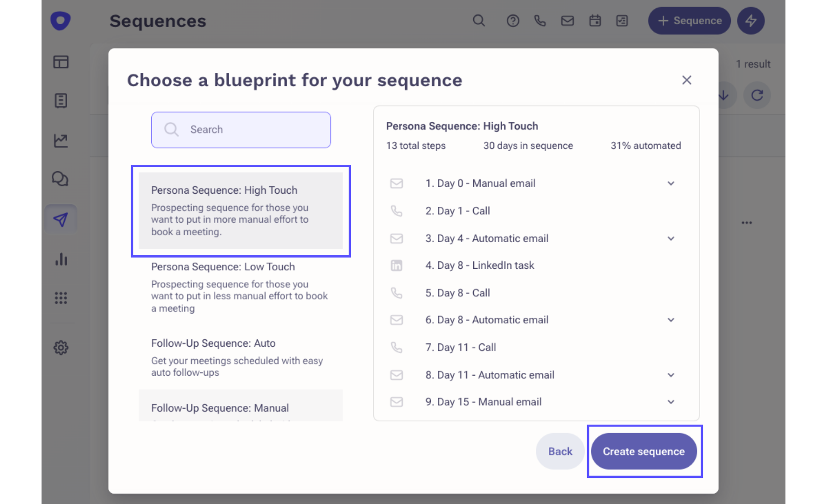Click the '30 days in sequence' text

tap(528, 146)
